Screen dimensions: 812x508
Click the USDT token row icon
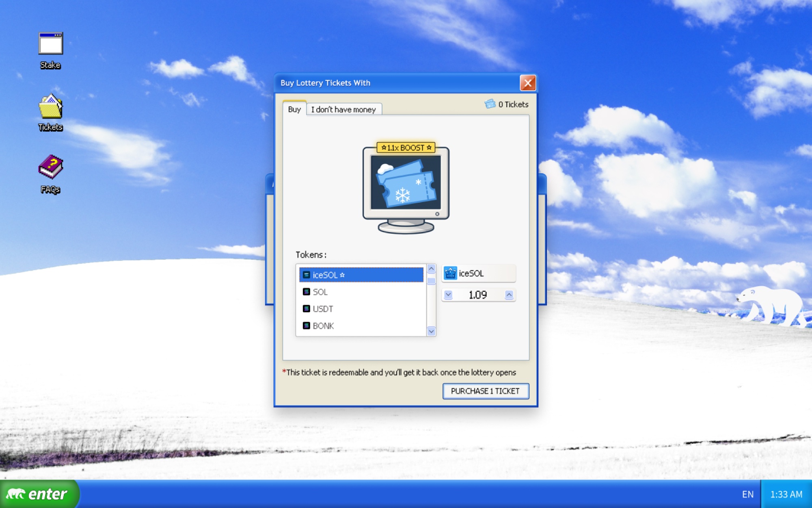(x=307, y=309)
